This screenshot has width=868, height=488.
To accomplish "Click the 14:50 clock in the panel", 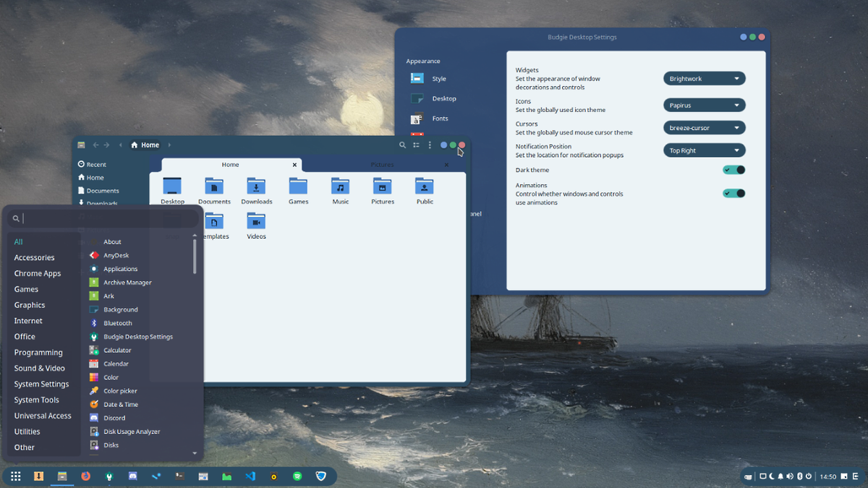I will click(827, 477).
